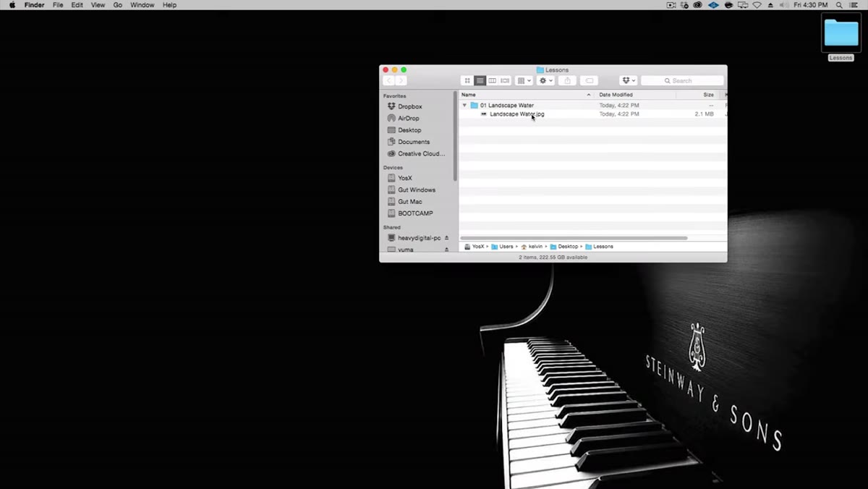Open Documents in the sidebar
The image size is (868, 489).
[x=413, y=142]
